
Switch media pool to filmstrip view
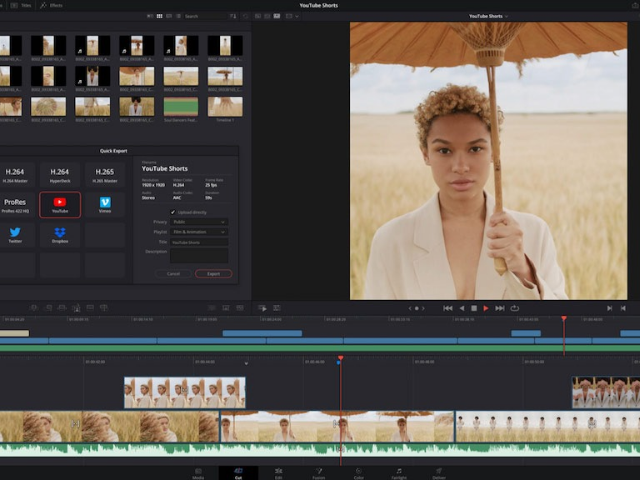(169, 16)
